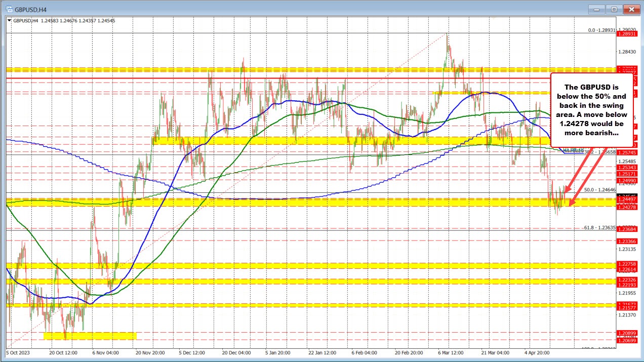Click the 1.21370 price scale value
Image resolution: width=644 pixels, height=362 pixels.
(x=627, y=315)
